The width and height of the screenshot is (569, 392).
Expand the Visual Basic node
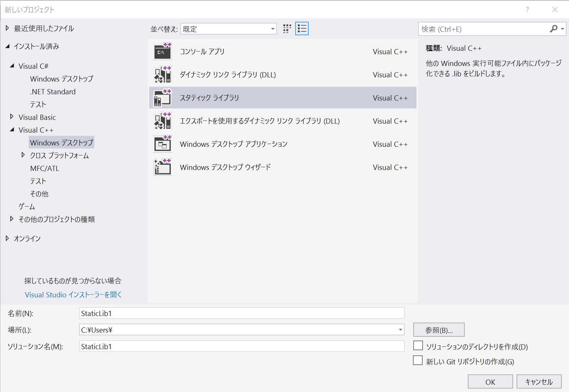click(12, 117)
